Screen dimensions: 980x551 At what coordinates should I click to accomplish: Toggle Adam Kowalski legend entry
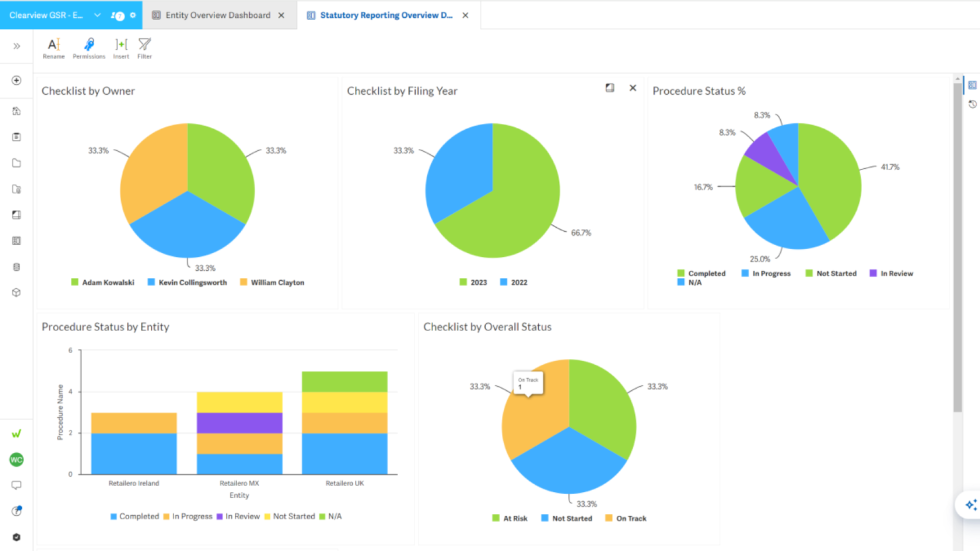click(103, 282)
